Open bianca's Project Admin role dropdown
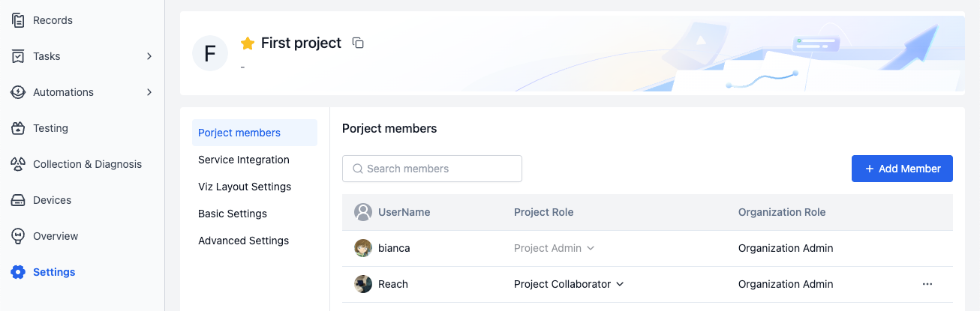980x311 pixels. [554, 248]
